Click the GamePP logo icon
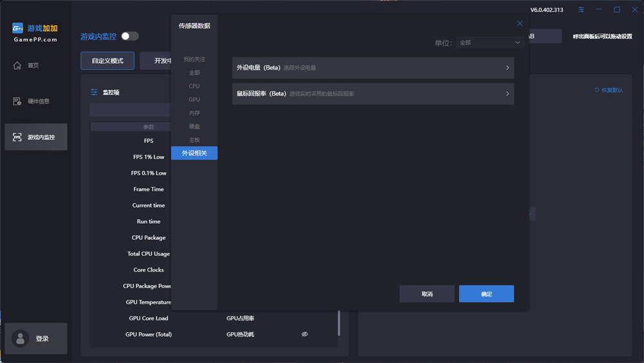This screenshot has height=363, width=644. (x=18, y=28)
